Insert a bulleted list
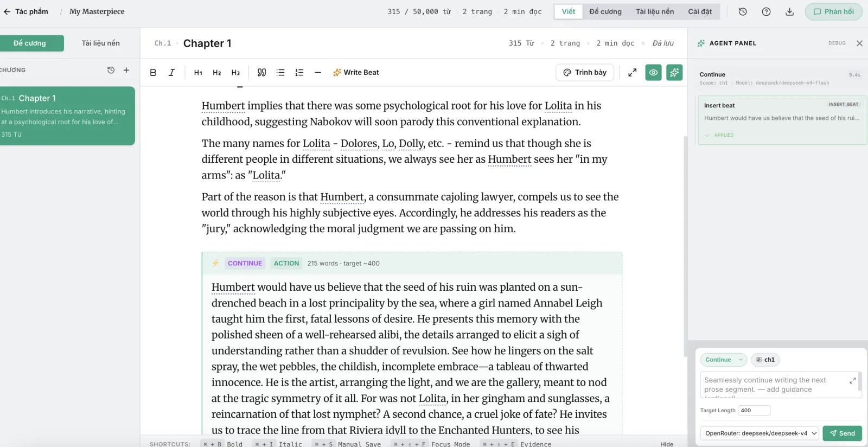This screenshot has width=868, height=447. click(x=280, y=73)
